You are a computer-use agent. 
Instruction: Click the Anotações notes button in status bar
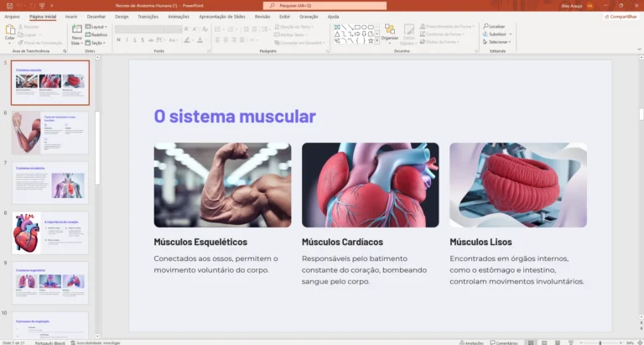click(x=470, y=342)
